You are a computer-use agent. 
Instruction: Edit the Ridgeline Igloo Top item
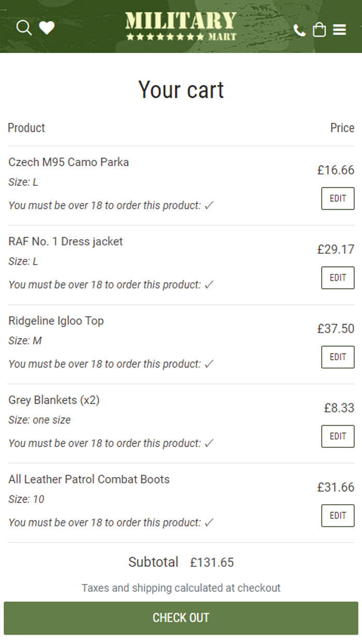click(x=338, y=357)
